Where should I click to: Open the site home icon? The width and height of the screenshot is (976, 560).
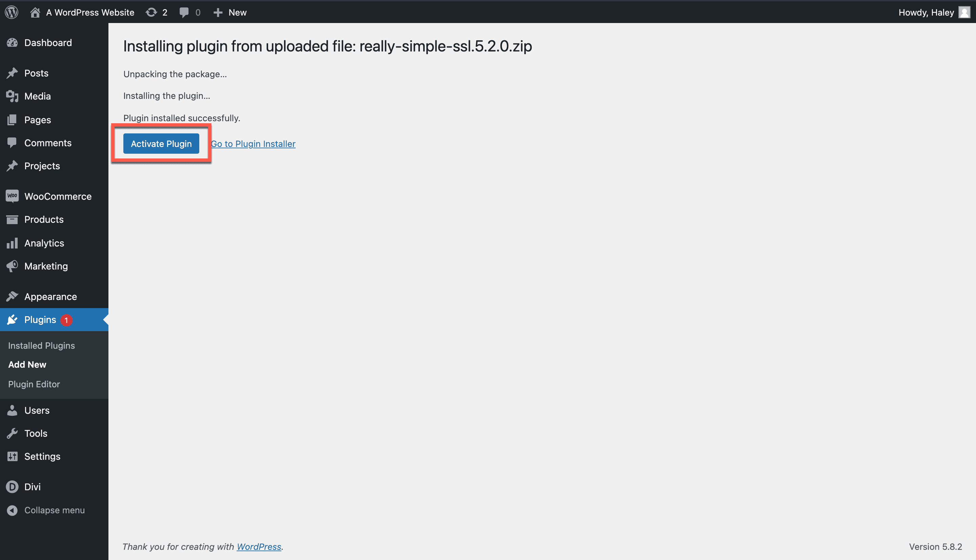click(35, 12)
